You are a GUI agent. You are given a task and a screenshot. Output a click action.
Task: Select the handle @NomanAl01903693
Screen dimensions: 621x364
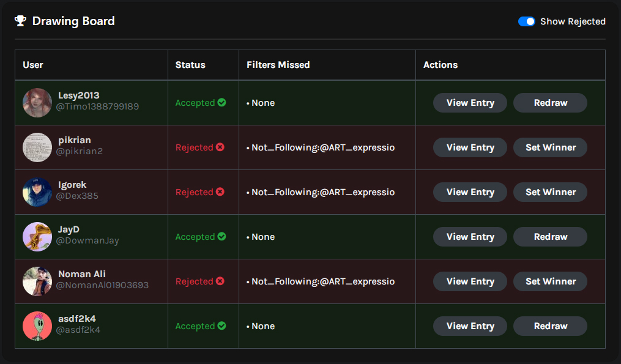pyautogui.click(x=102, y=286)
